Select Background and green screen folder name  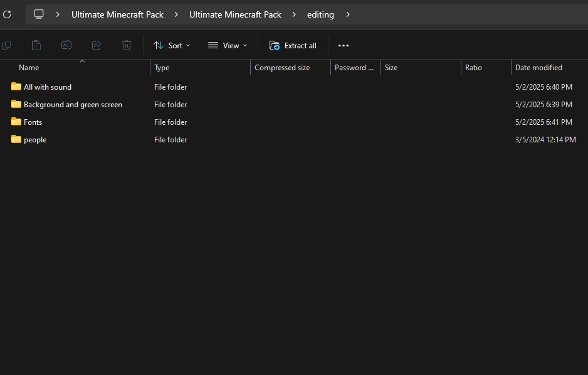click(73, 105)
